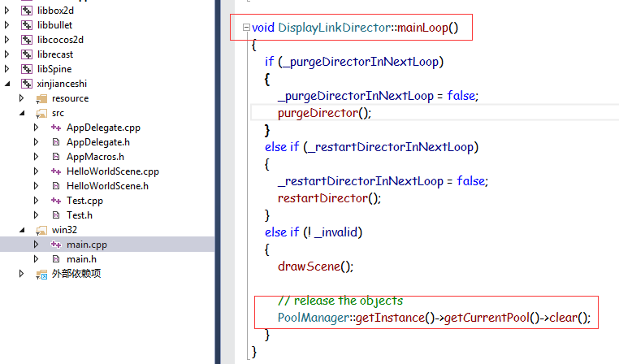Collapse the xinjianceshi project node
The image size is (619, 364).
[7, 84]
